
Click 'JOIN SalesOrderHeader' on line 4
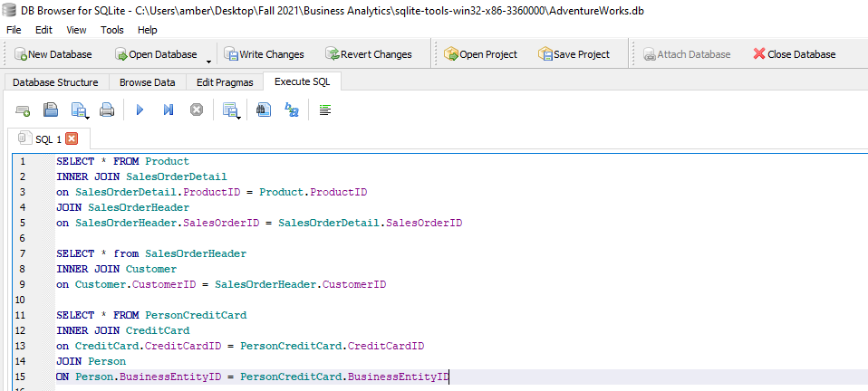tap(122, 208)
